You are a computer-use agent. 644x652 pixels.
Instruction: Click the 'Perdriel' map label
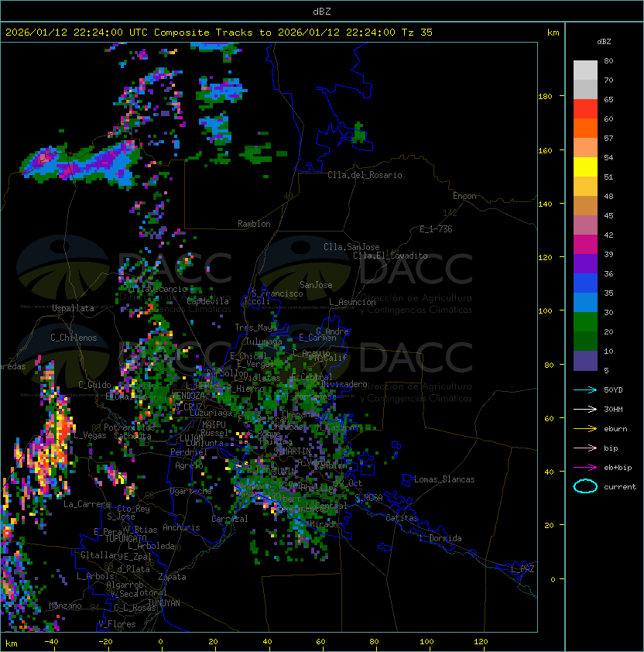coord(189,451)
